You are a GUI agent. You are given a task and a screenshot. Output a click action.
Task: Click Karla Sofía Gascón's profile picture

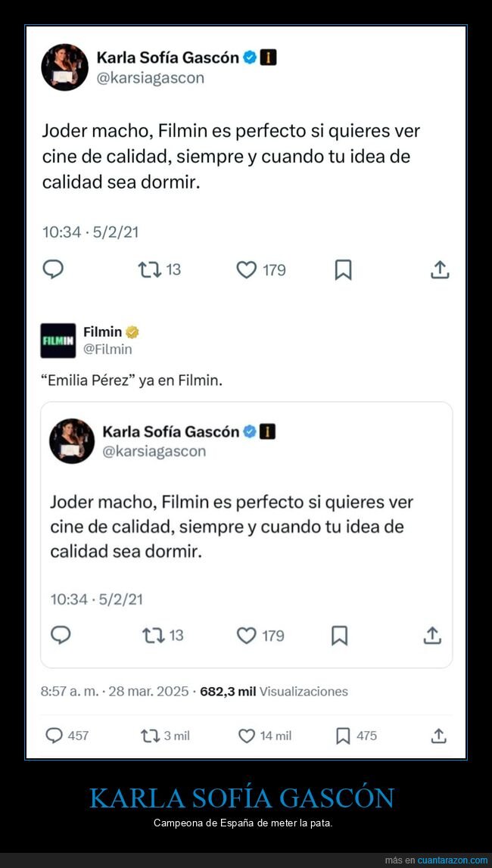[64, 67]
